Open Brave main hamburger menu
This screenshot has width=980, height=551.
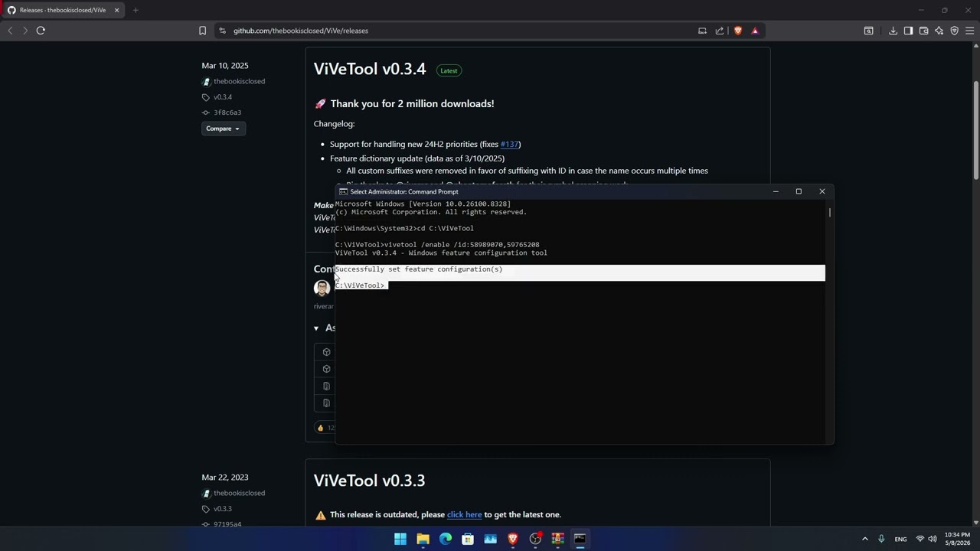click(969, 31)
